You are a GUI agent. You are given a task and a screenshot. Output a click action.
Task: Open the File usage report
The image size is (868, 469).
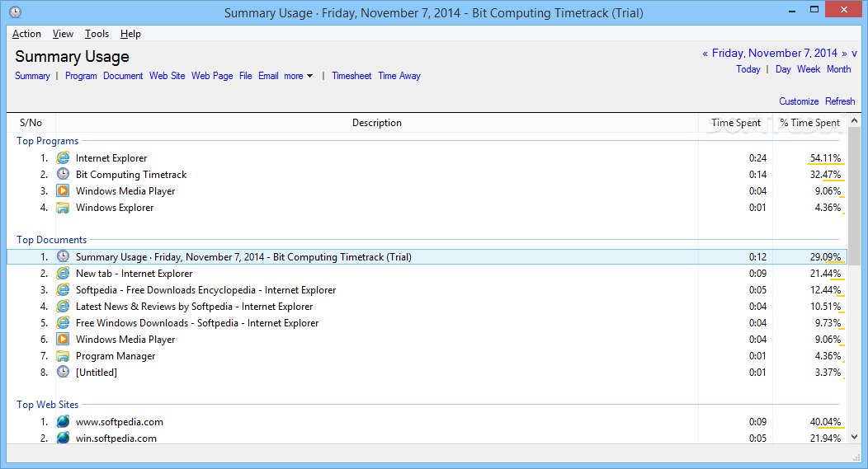point(246,76)
